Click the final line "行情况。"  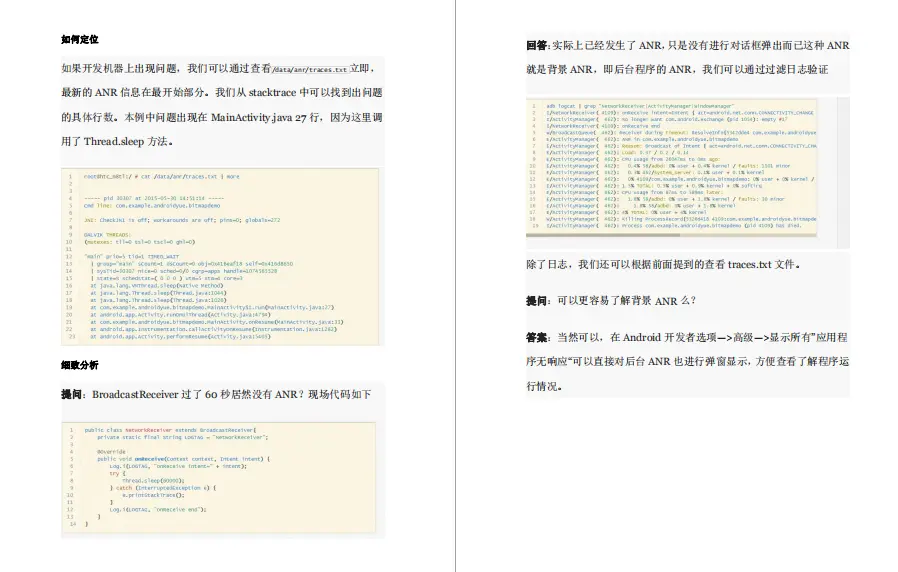[x=544, y=386]
